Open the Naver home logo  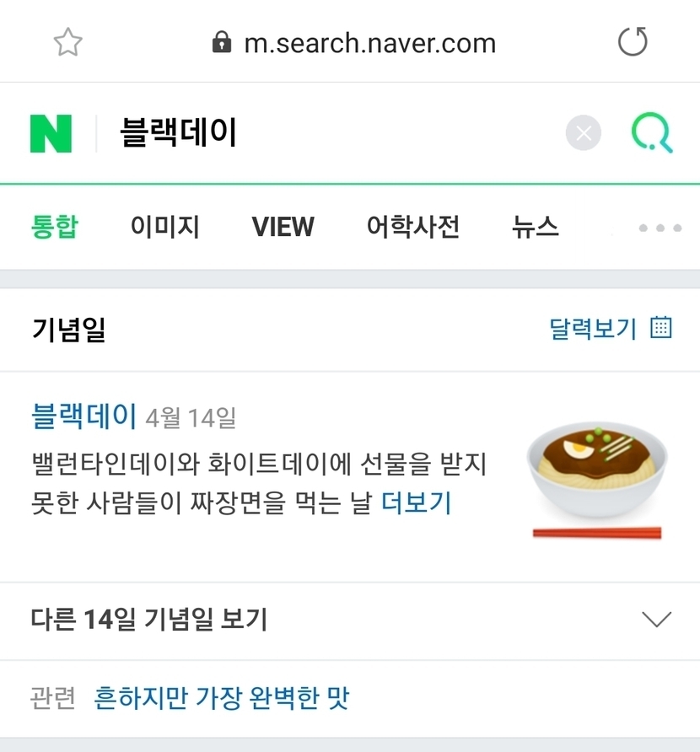pyautogui.click(x=51, y=133)
